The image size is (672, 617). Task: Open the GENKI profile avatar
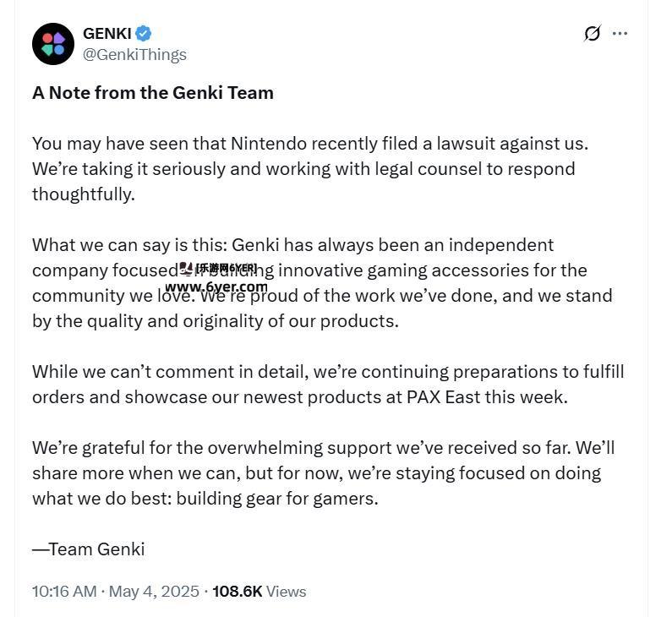(x=53, y=44)
